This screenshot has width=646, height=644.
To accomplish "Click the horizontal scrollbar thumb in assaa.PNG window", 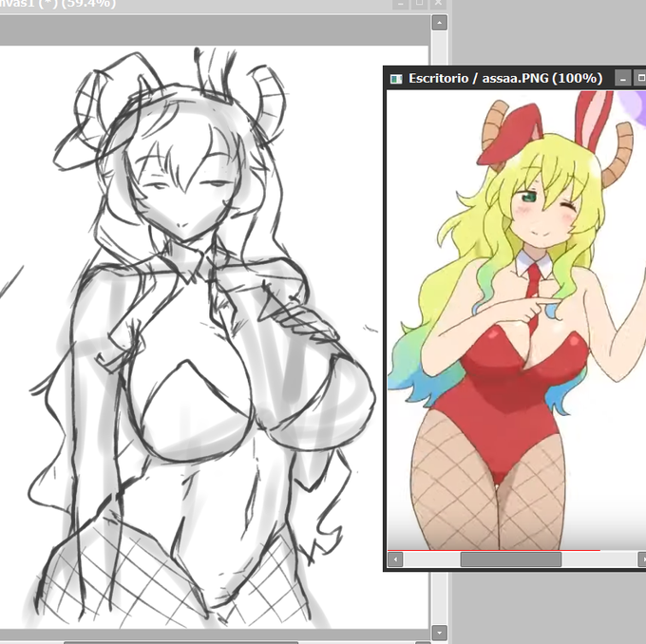I will 510,559.
